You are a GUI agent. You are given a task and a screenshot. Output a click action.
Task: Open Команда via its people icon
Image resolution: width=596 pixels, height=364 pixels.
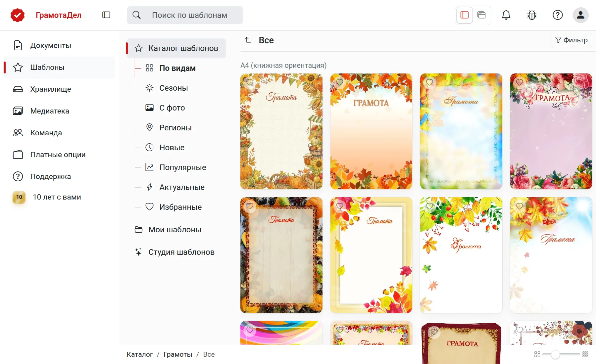[18, 133]
